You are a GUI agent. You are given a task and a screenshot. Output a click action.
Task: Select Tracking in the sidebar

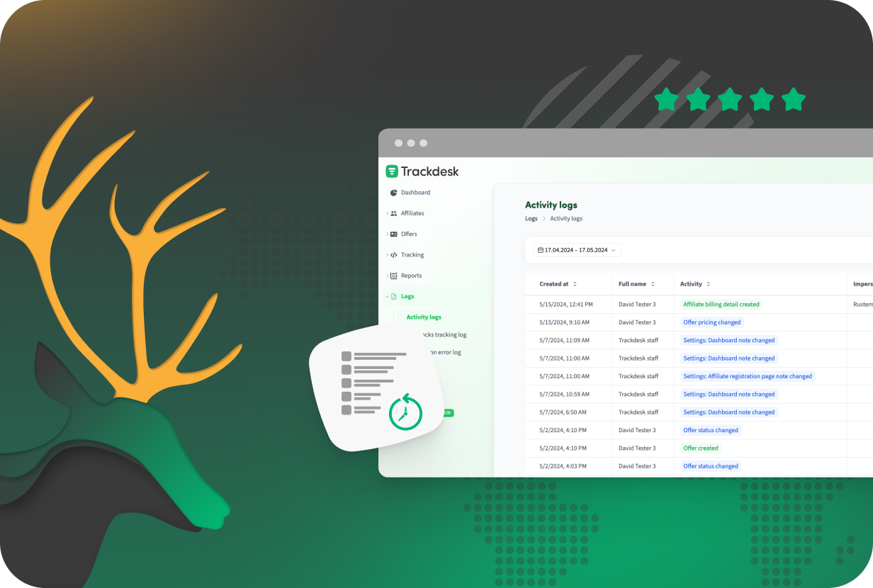pos(412,255)
